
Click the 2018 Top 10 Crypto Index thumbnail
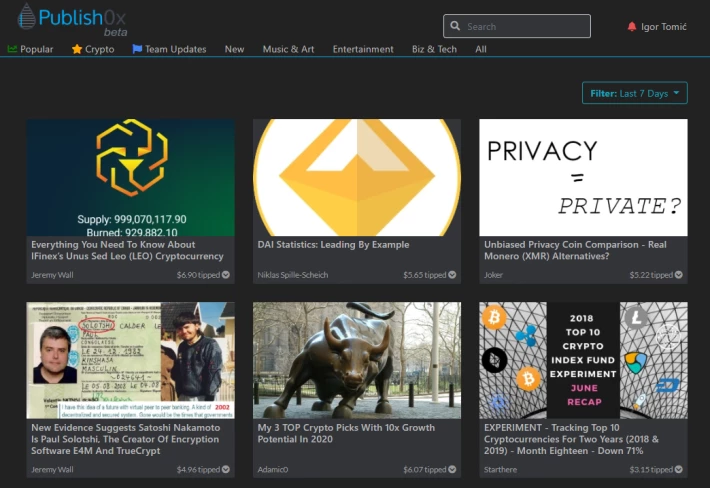[583, 360]
